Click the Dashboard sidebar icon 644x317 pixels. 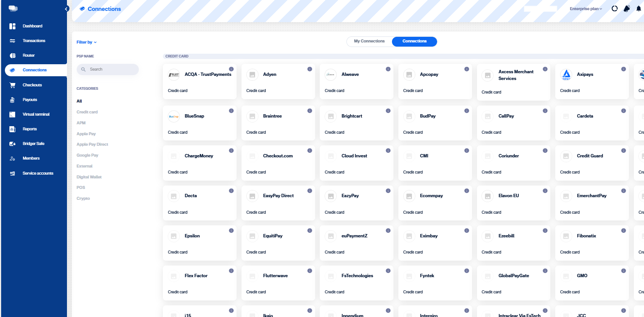click(12, 26)
